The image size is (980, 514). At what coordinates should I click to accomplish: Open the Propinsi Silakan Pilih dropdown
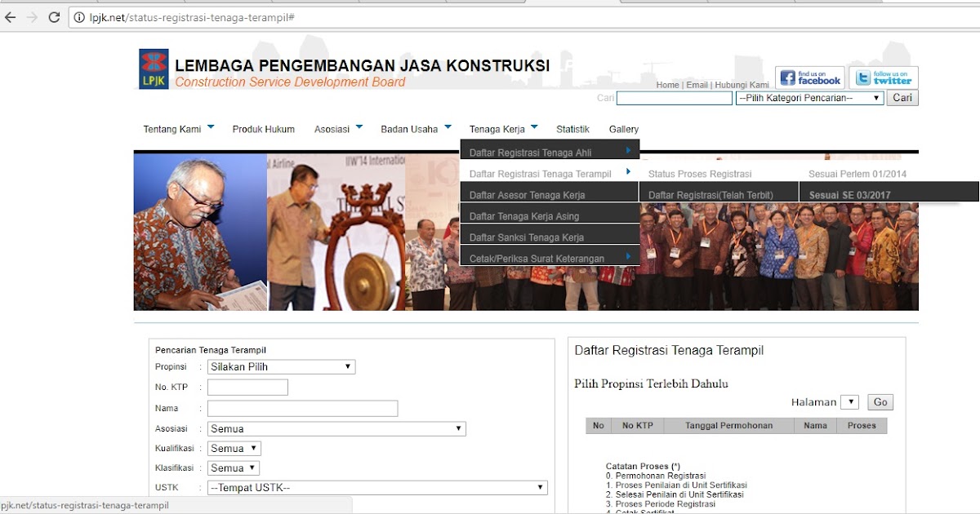281,367
